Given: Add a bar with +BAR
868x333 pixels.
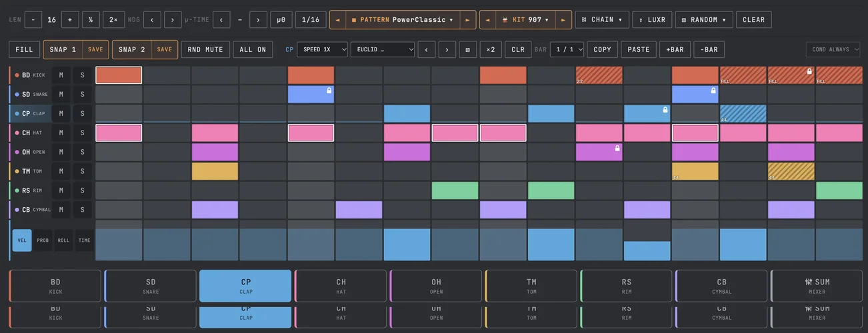Looking at the screenshot, I should (675, 49).
